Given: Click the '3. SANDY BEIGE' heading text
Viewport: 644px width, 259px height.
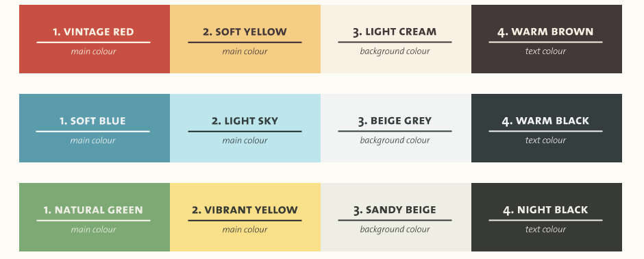Looking at the screenshot, I should [x=395, y=210].
